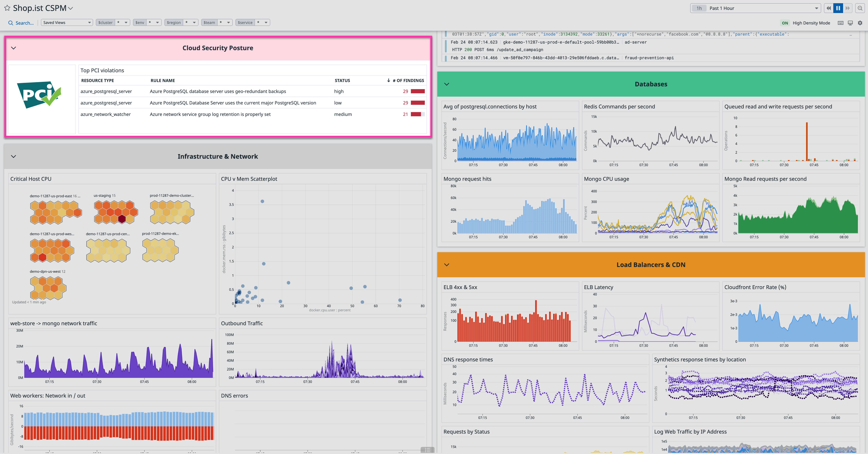Click the fast-forward time arrows icon

[x=848, y=8]
